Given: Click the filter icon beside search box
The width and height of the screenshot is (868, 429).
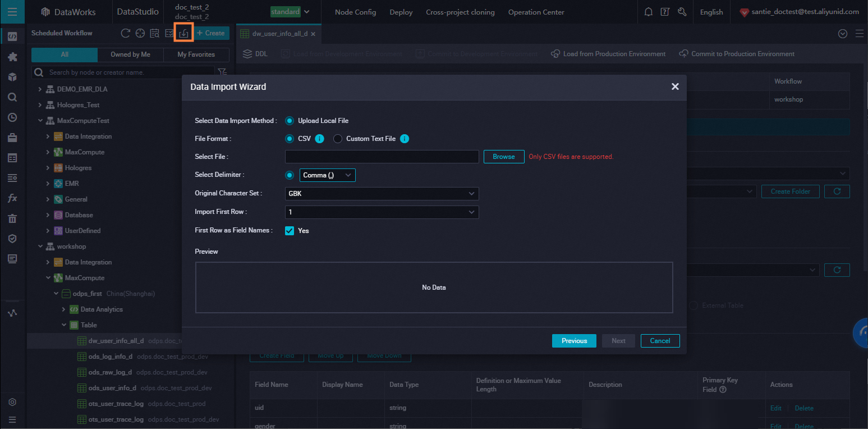Looking at the screenshot, I should (222, 72).
